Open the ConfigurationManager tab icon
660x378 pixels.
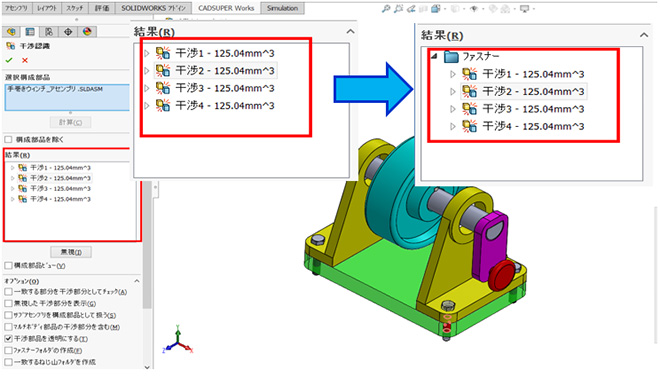(x=49, y=32)
